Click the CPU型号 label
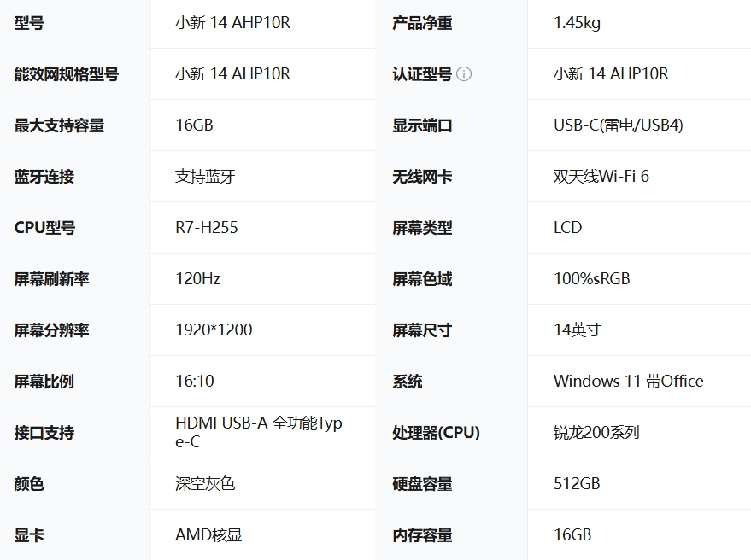This screenshot has height=560, width=751. click(44, 228)
